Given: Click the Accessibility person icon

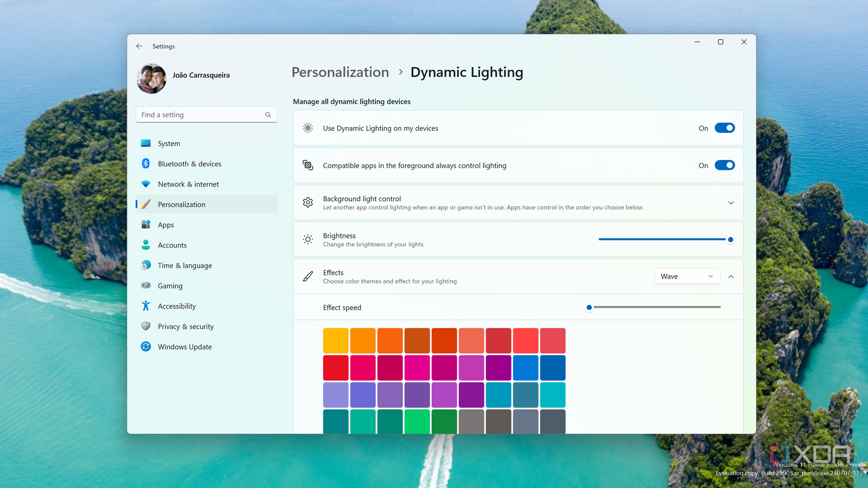Looking at the screenshot, I should 145,306.
